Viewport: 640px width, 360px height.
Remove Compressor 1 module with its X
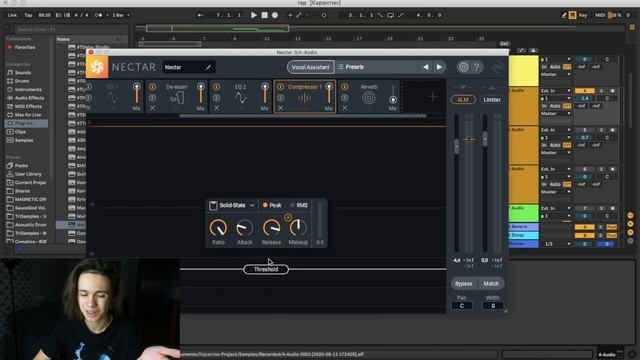point(280,108)
